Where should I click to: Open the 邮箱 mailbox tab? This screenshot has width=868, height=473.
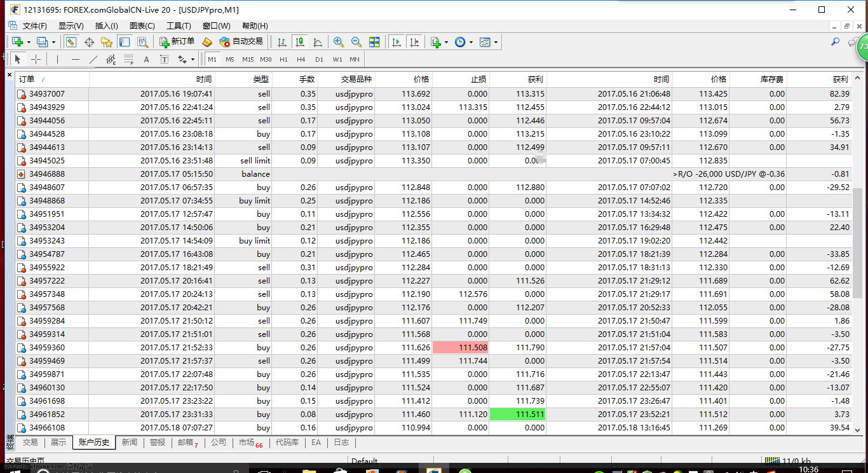[187, 442]
